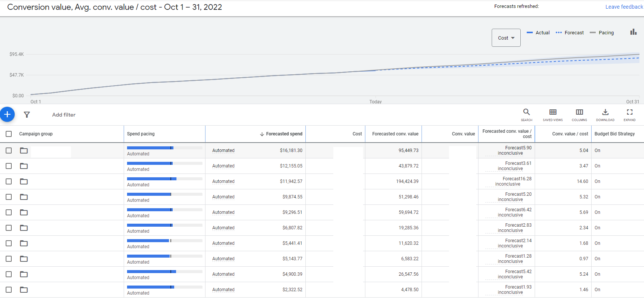Viewport: 644px width, 301px height.
Task: Open folder icon in $6,807.82 row
Action: pos(24,228)
